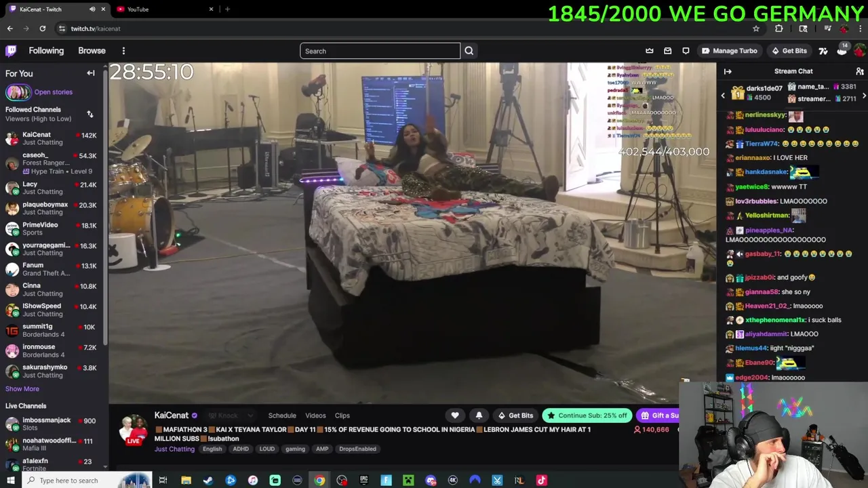
Task: Open Chrome media controls icon
Action: click(x=827, y=28)
